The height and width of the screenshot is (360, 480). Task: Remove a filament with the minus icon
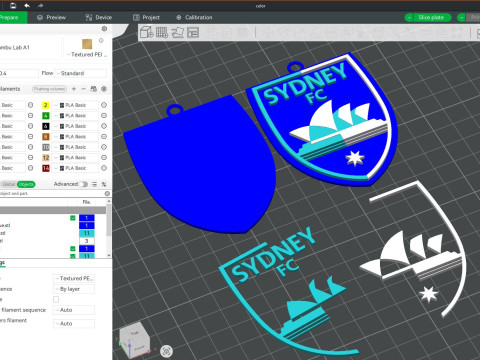(x=84, y=89)
